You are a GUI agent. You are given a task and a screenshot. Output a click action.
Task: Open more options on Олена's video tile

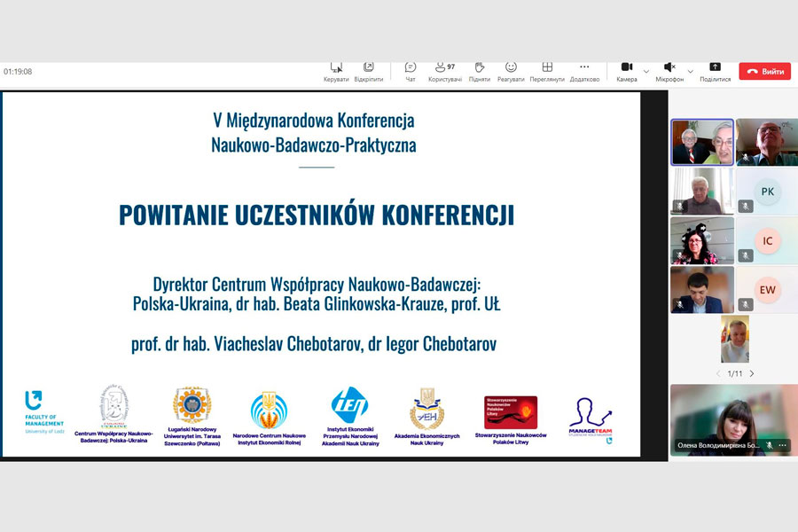(783, 445)
